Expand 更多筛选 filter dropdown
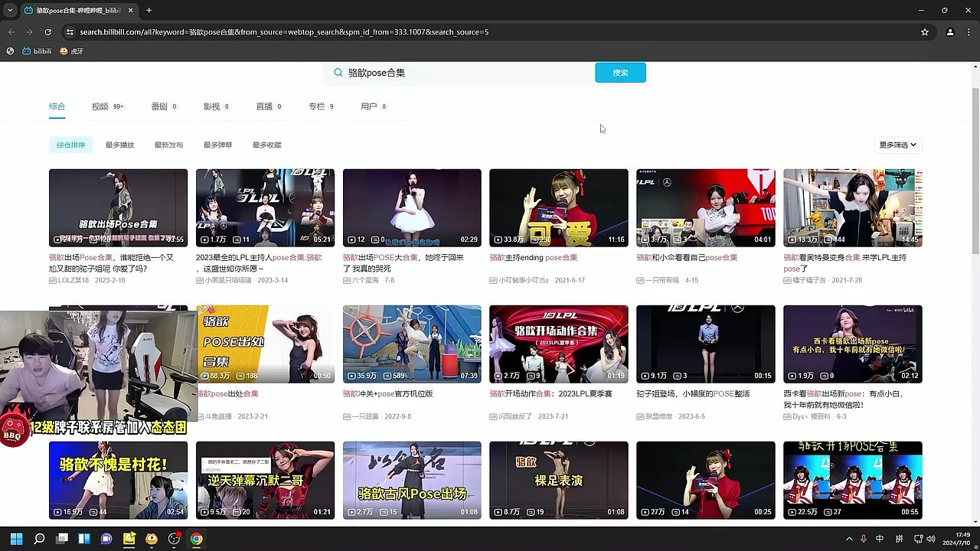Image resolution: width=980 pixels, height=551 pixels. pos(897,145)
